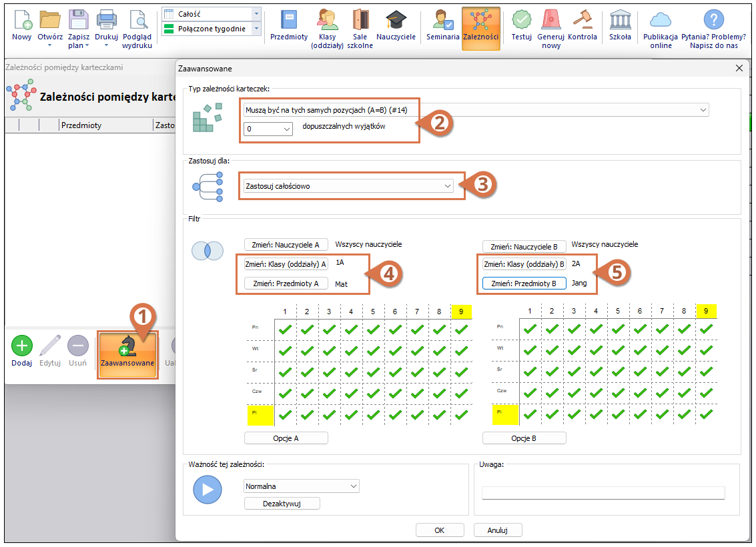Open Sale szkolne classrooms
756x547 pixels.
pos(360,28)
